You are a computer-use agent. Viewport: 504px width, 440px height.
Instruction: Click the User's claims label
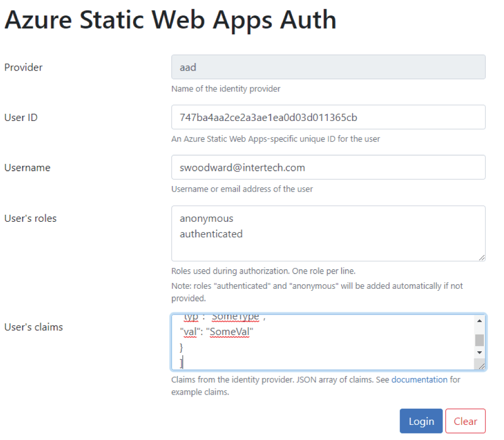click(33, 327)
